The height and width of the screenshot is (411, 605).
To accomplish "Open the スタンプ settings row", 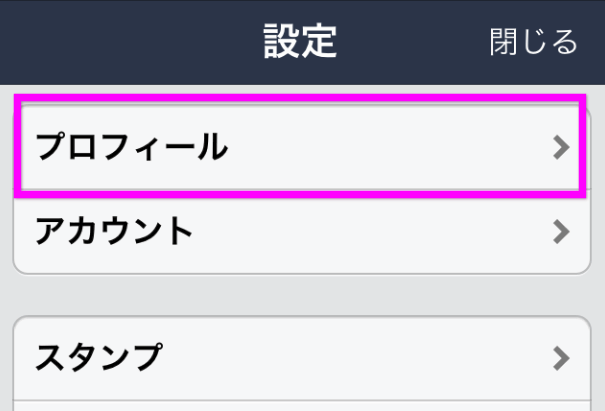I will click(300, 357).
